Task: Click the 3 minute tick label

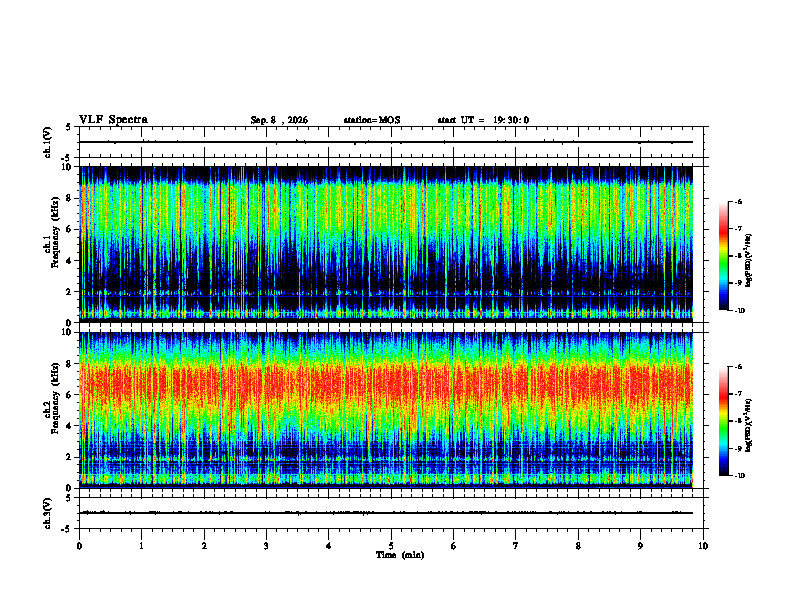Action: click(x=266, y=546)
